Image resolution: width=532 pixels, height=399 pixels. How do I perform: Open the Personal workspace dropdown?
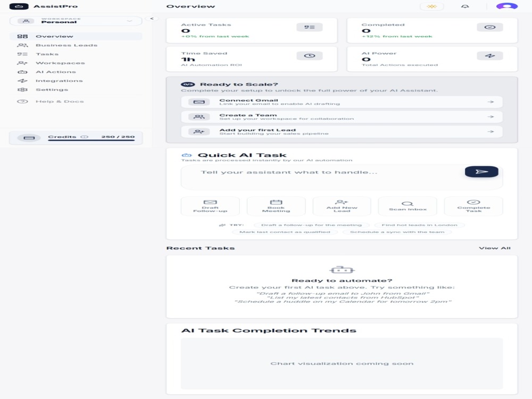click(76, 21)
